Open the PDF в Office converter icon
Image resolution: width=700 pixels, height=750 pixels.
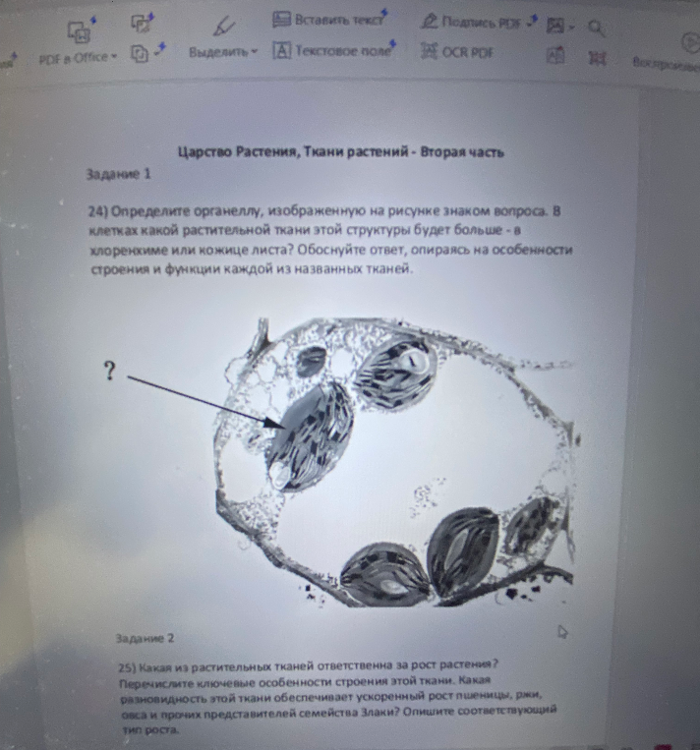coord(79,32)
